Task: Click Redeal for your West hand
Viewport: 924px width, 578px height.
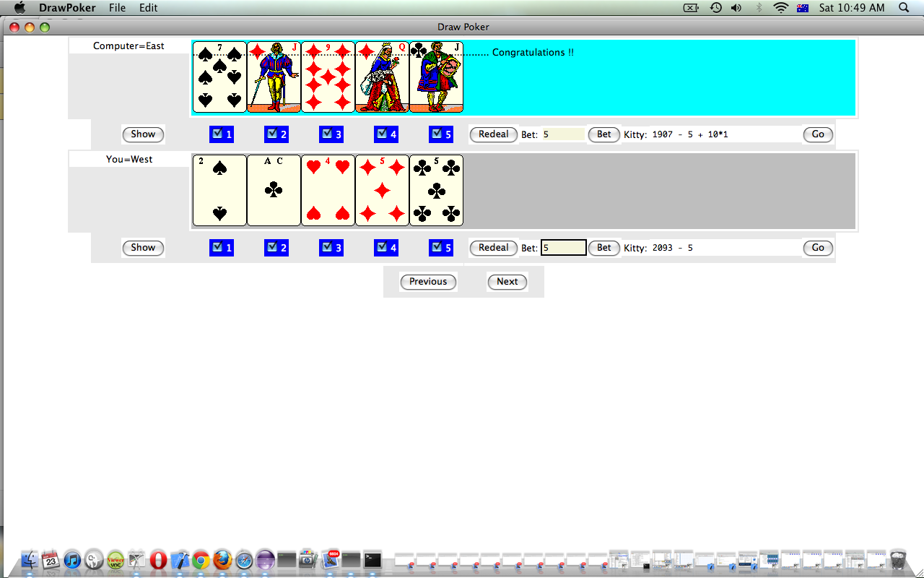Action: point(493,248)
